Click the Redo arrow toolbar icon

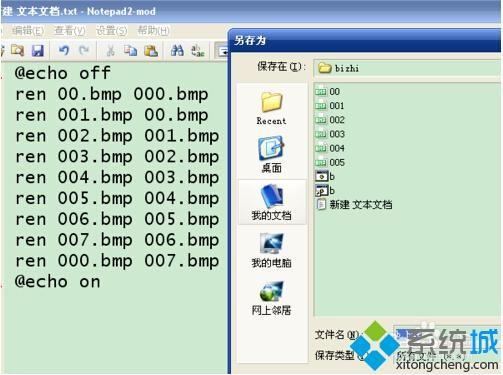click(x=84, y=50)
